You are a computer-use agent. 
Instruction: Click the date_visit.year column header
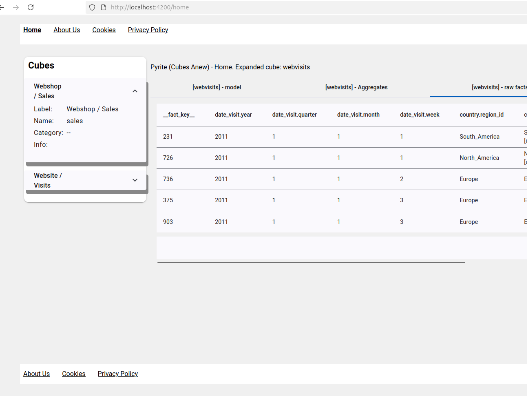233,115
